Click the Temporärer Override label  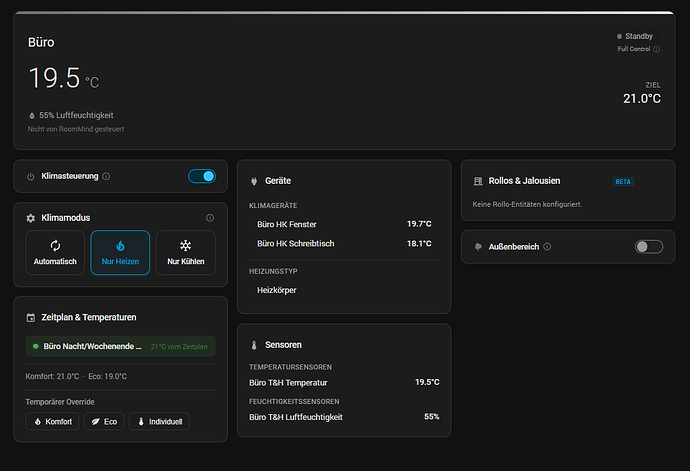[60, 402]
